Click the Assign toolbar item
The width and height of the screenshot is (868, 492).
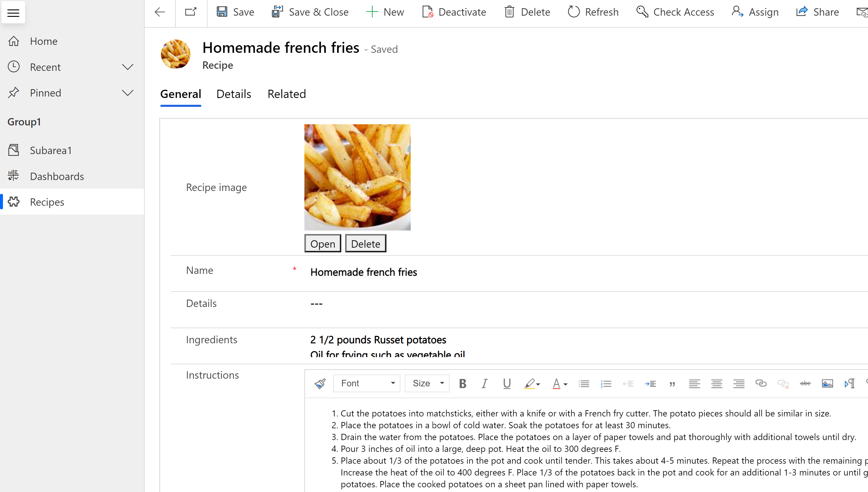tap(756, 12)
